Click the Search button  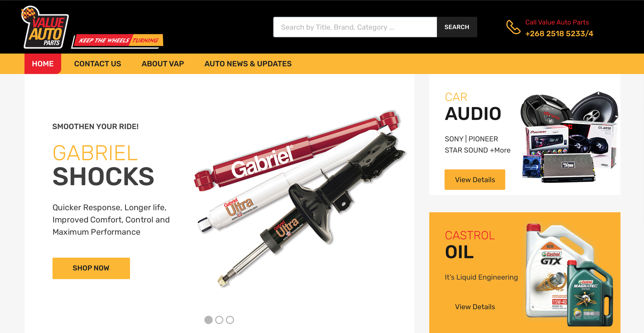[457, 27]
